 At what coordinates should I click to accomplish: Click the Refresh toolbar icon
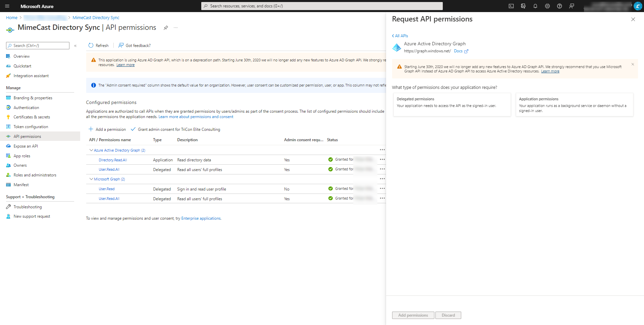point(91,45)
